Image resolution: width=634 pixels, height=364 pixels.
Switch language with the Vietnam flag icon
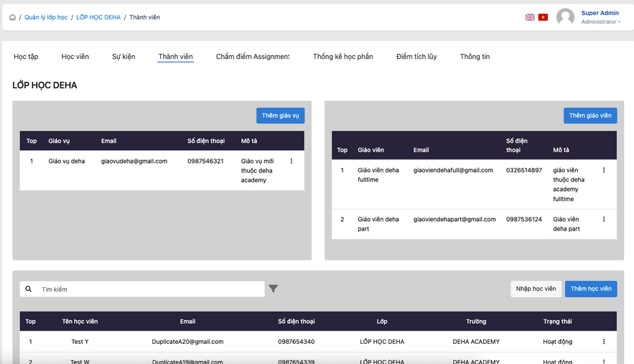(543, 17)
